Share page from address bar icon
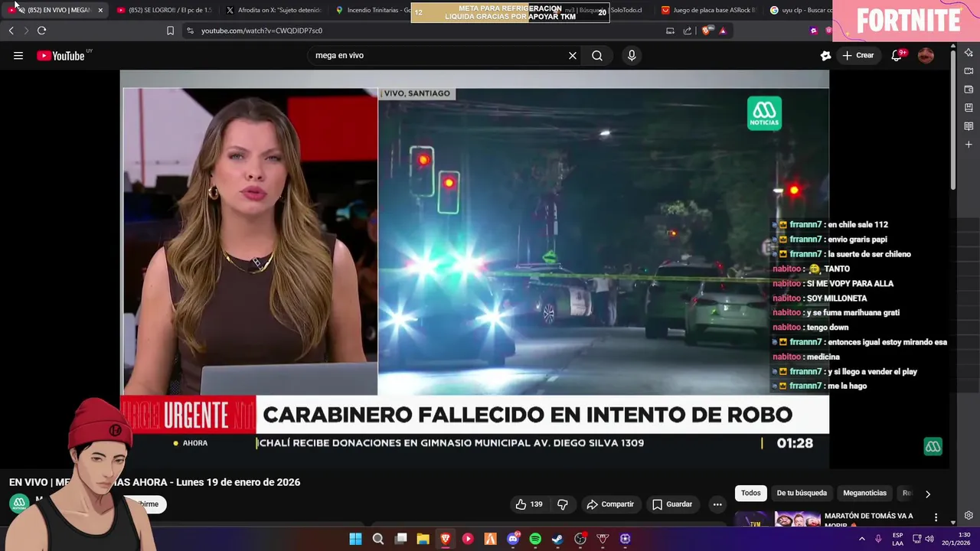The width and height of the screenshot is (980, 551). (x=687, y=31)
